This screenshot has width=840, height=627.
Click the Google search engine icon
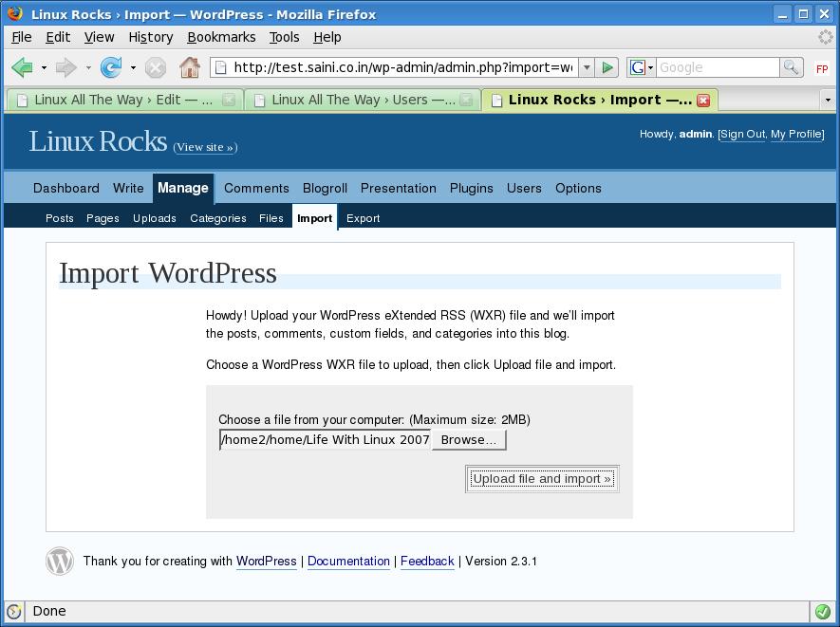[637, 67]
